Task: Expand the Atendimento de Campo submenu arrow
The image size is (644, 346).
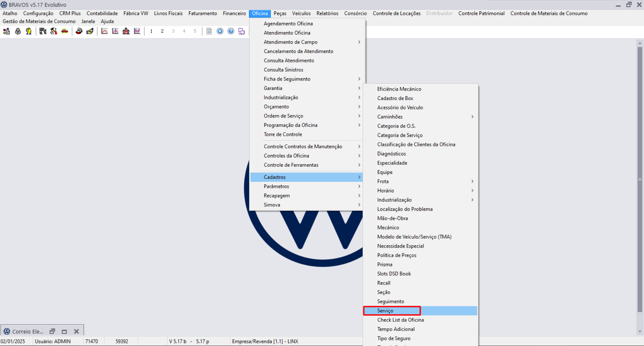Action: pyautogui.click(x=359, y=42)
